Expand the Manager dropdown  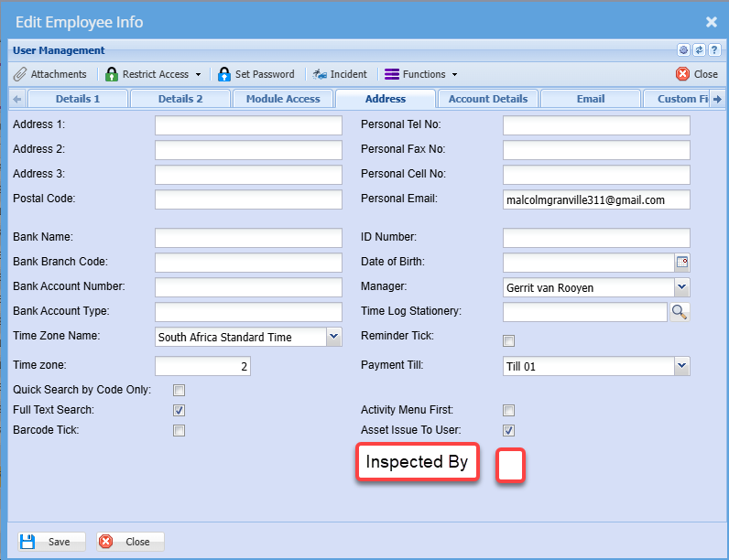point(681,287)
